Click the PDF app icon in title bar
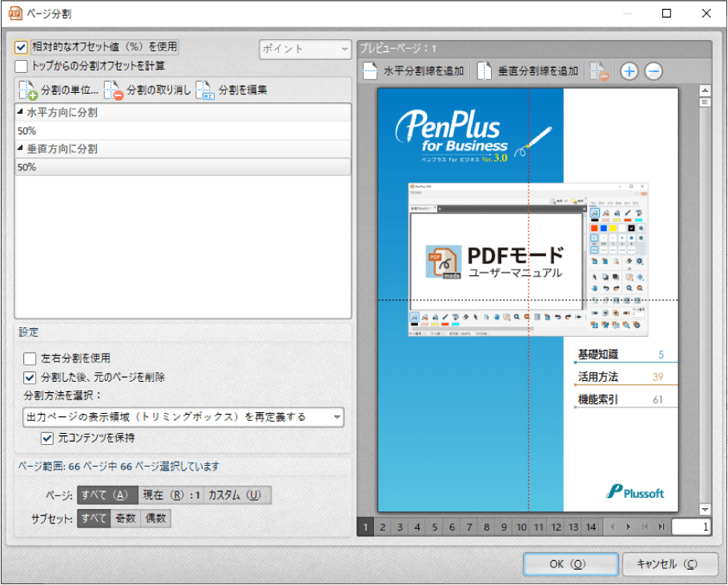728x585 pixels. (x=15, y=13)
